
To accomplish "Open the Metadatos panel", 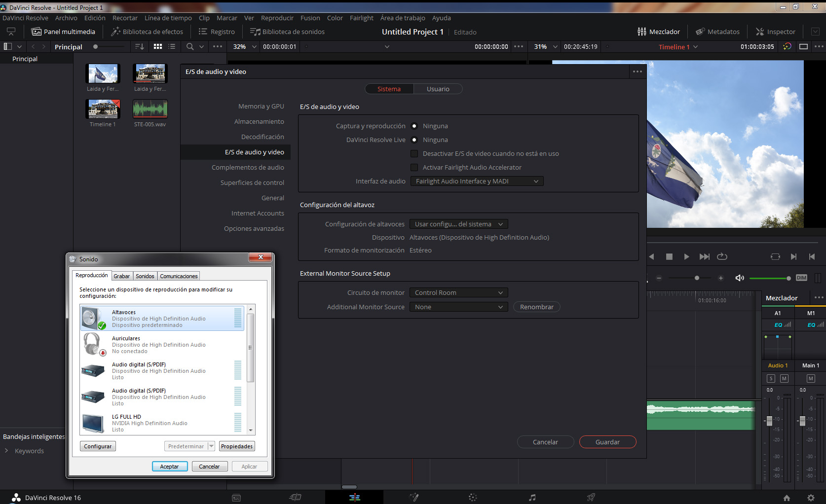I will click(x=717, y=32).
